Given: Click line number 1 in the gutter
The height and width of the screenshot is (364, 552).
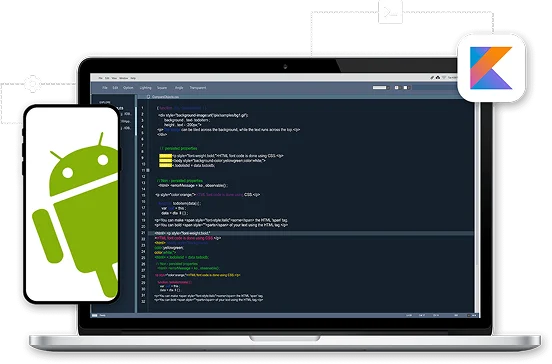Looking at the screenshot, I should tap(143, 108).
